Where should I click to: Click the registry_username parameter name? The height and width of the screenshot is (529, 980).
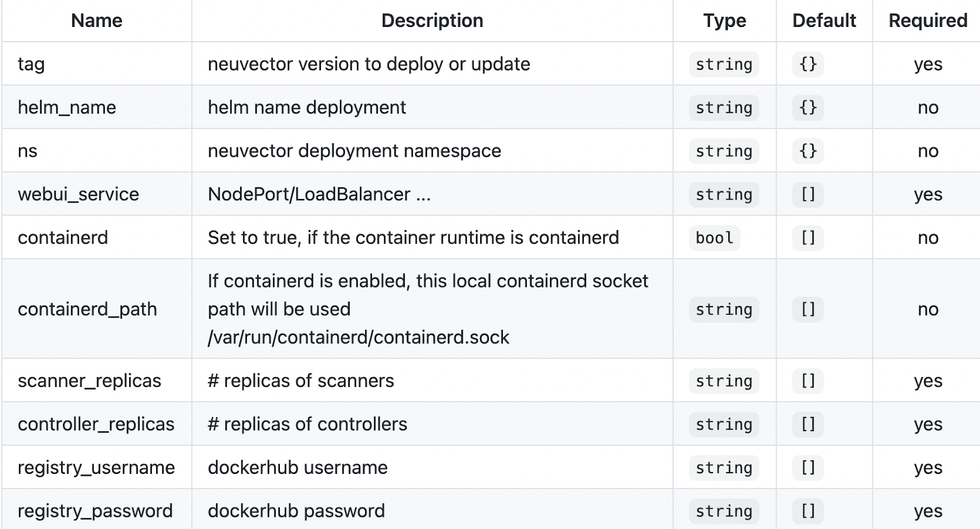coord(96,468)
